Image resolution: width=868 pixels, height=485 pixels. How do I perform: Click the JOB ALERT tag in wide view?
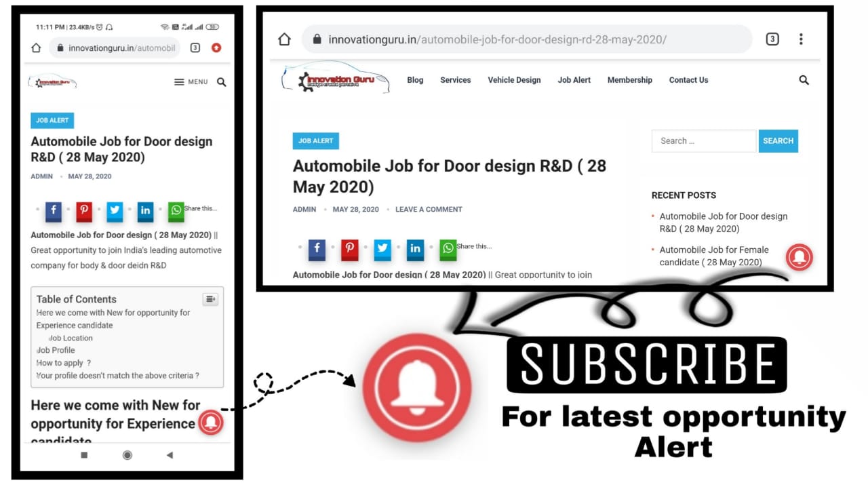click(316, 141)
